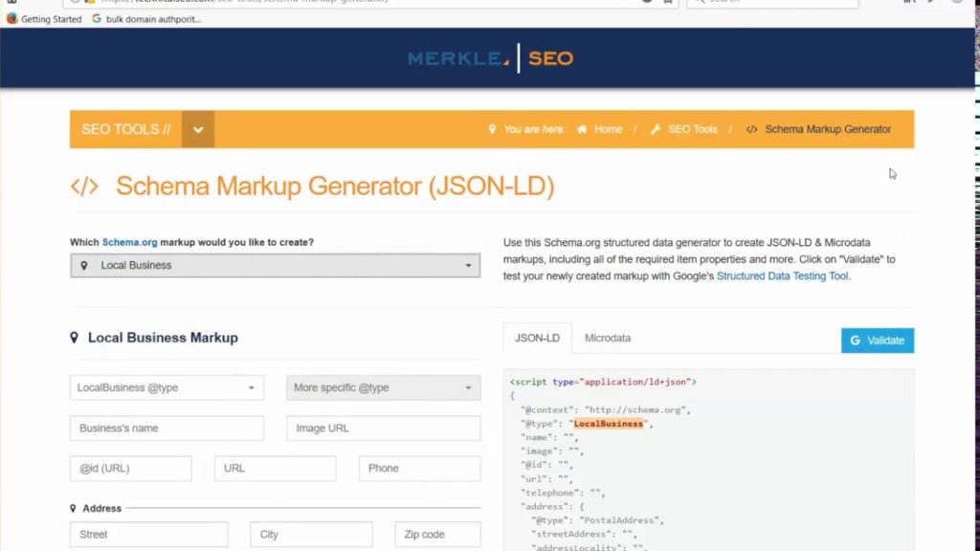Click the Merkle SEO logo
The height and width of the screenshot is (551, 980).
[491, 58]
